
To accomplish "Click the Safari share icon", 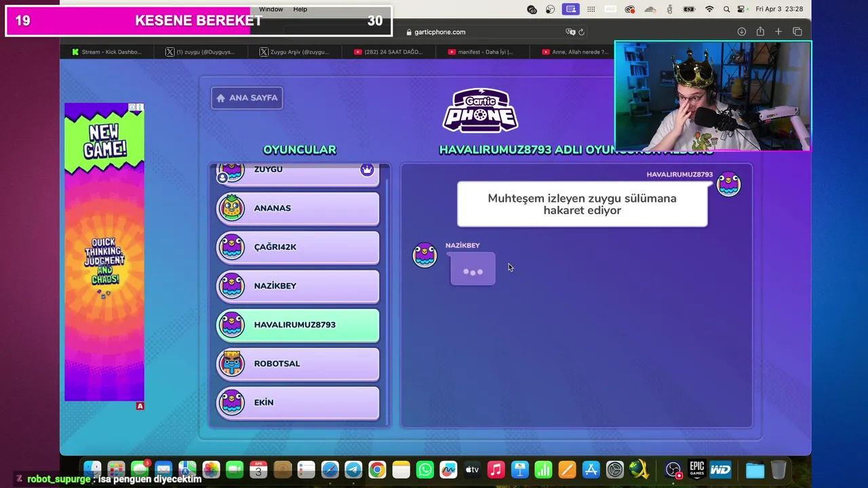I will 760,32.
